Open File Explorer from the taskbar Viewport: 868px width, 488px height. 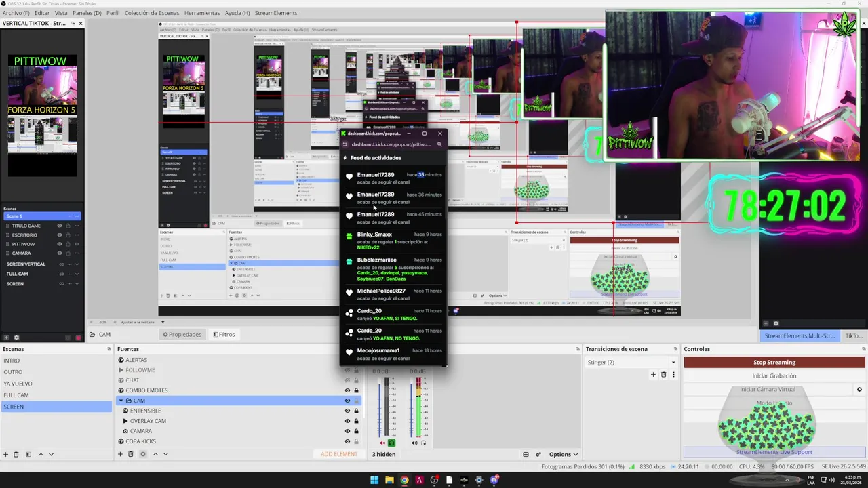(389, 480)
